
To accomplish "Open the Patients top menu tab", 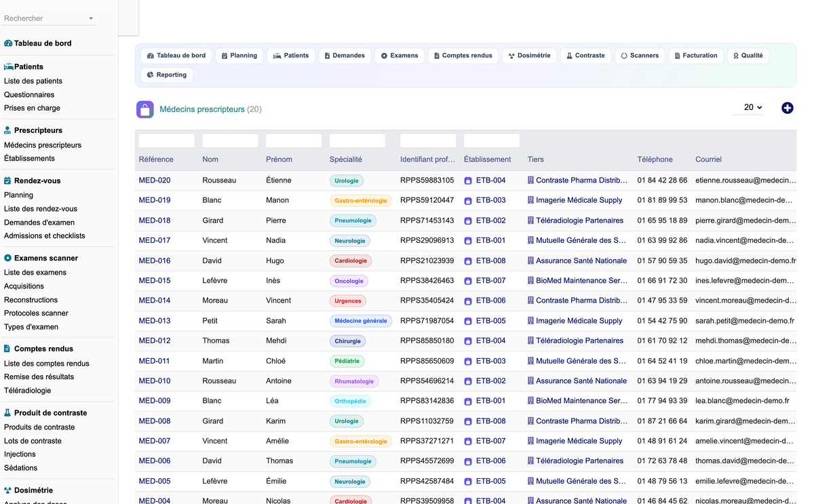I will [x=291, y=56].
